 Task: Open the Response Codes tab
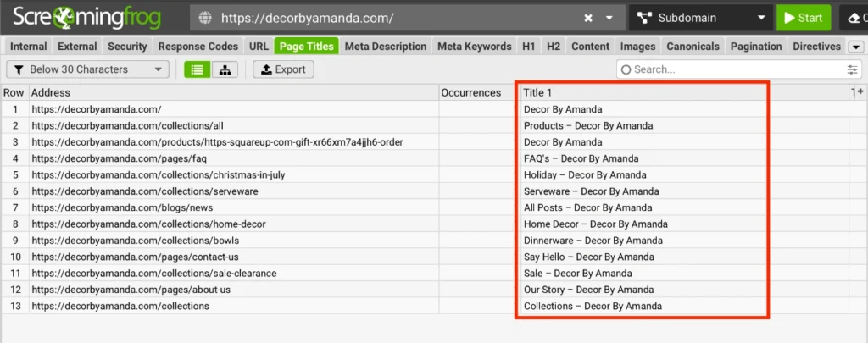point(198,47)
